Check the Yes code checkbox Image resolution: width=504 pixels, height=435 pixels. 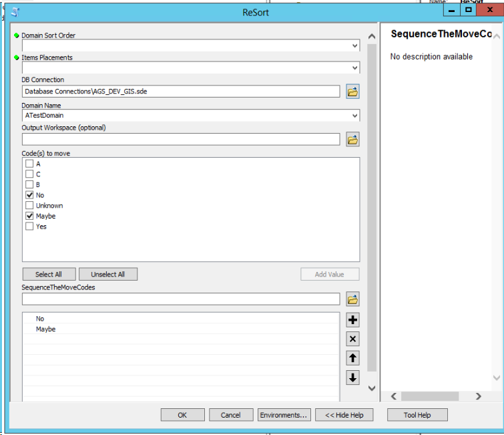tap(29, 227)
